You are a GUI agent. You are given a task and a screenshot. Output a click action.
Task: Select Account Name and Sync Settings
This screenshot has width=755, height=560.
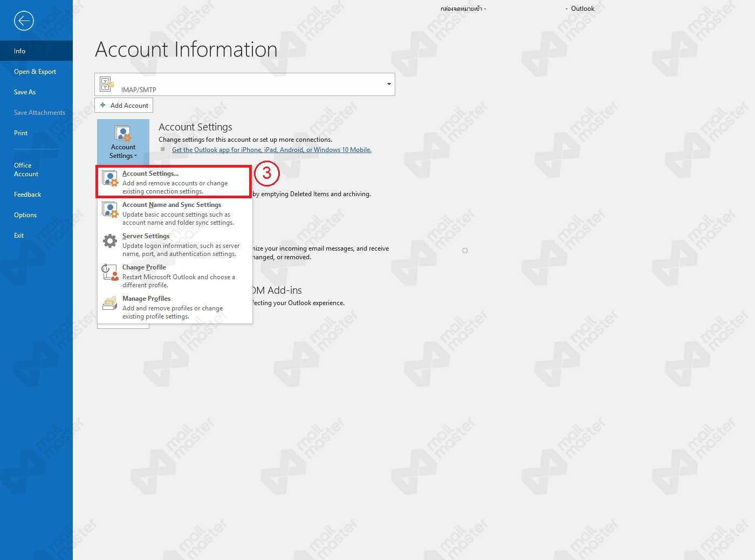(x=175, y=213)
